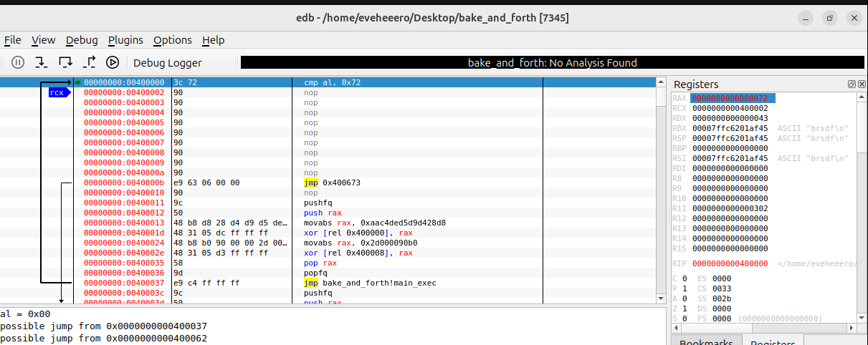
Task: Select the pop rax instruction
Action: (x=320, y=263)
